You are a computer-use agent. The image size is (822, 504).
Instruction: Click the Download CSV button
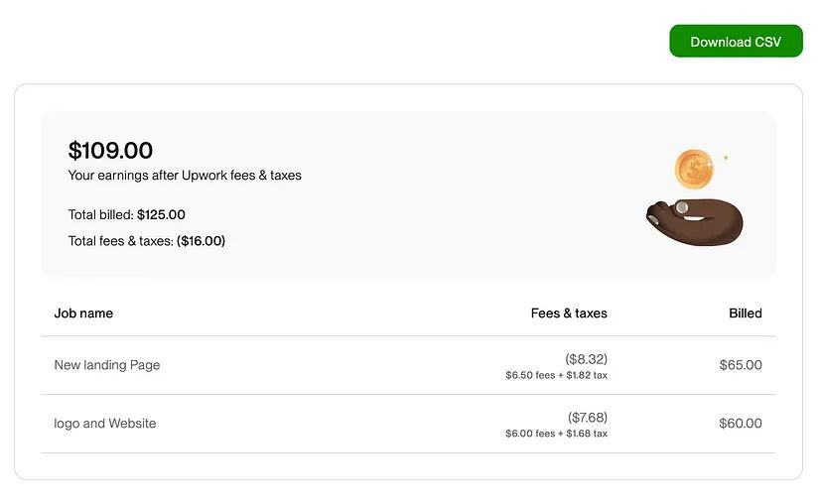click(736, 41)
